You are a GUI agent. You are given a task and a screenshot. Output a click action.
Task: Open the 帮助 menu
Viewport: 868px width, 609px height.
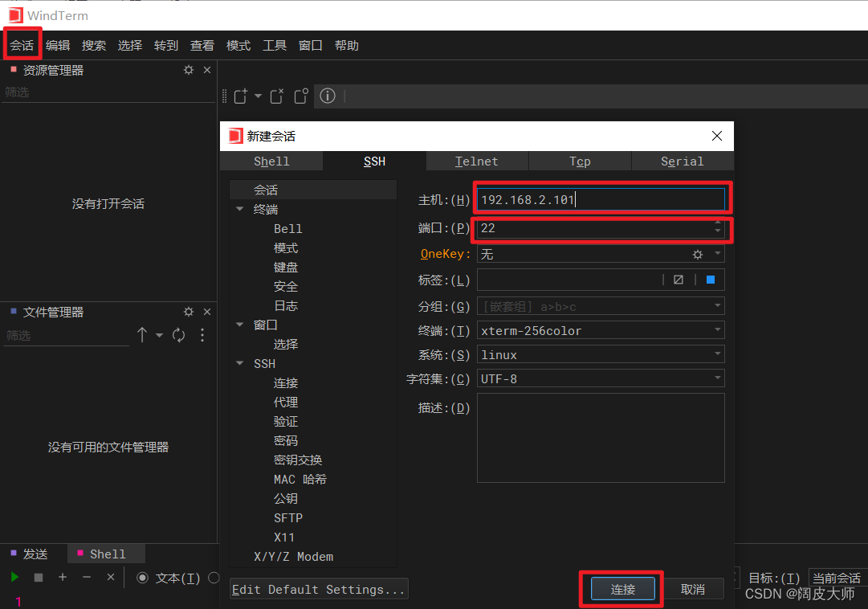pyautogui.click(x=347, y=46)
